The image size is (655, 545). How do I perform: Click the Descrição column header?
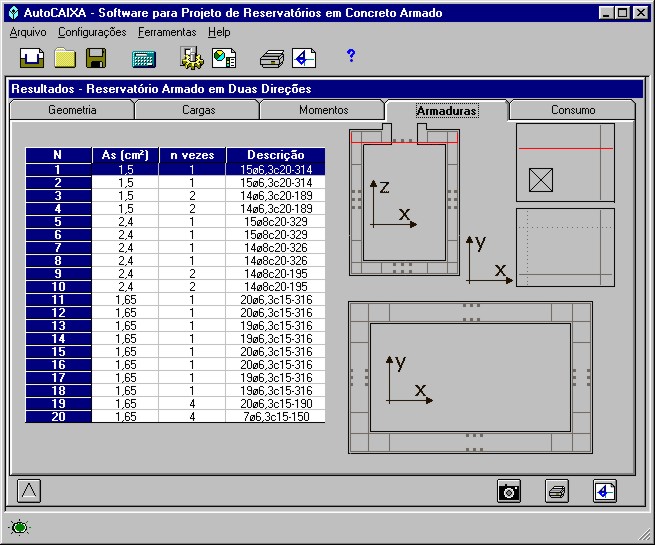[276, 155]
